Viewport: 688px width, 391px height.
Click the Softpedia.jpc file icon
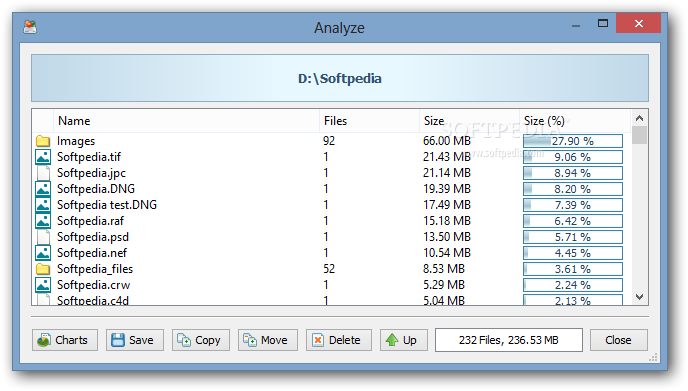pos(43,173)
